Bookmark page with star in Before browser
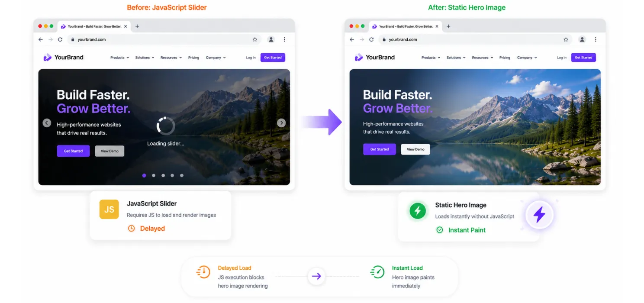The height and width of the screenshot is (303, 644). point(255,39)
